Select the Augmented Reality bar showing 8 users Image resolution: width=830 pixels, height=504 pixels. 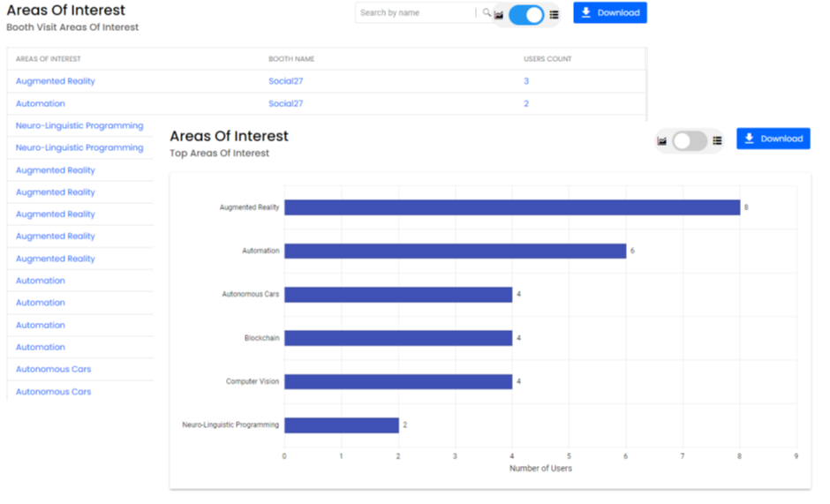coord(511,207)
